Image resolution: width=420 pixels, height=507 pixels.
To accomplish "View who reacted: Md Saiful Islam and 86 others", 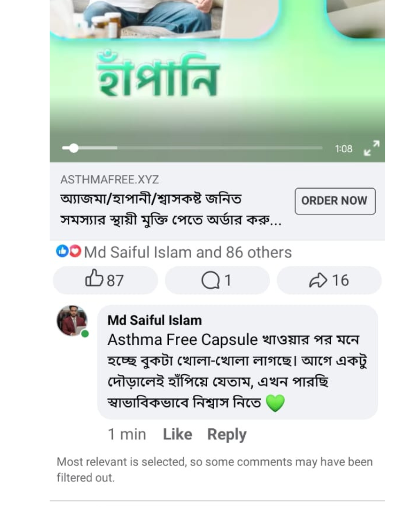I will point(187,252).
